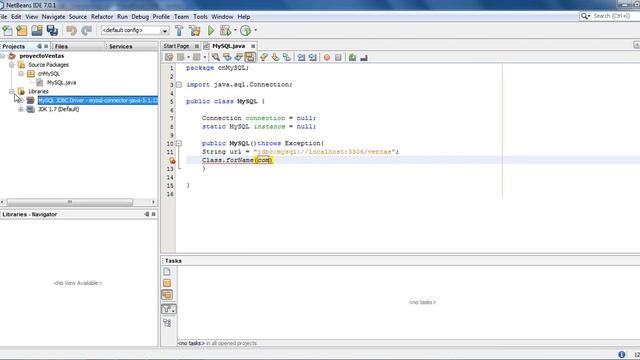The height and width of the screenshot is (360, 640).
Task: Select MySQL.java in the Projects tree
Action: [x=61, y=82]
